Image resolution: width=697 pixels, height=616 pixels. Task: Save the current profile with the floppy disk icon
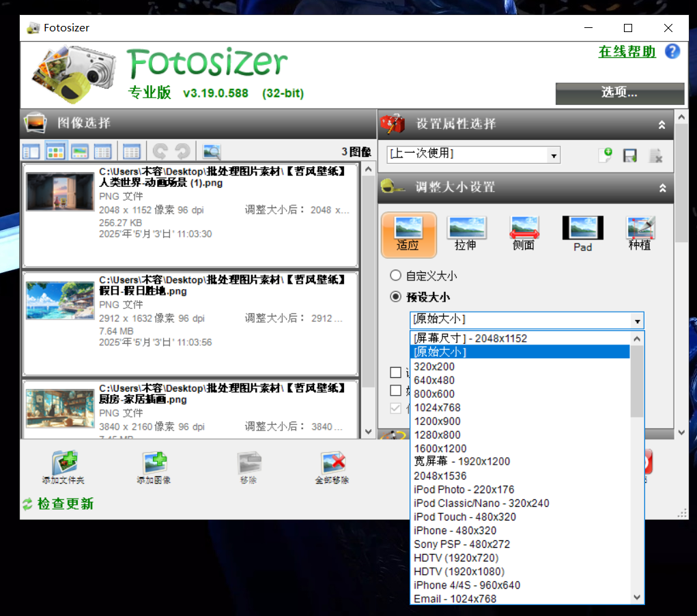click(x=630, y=156)
